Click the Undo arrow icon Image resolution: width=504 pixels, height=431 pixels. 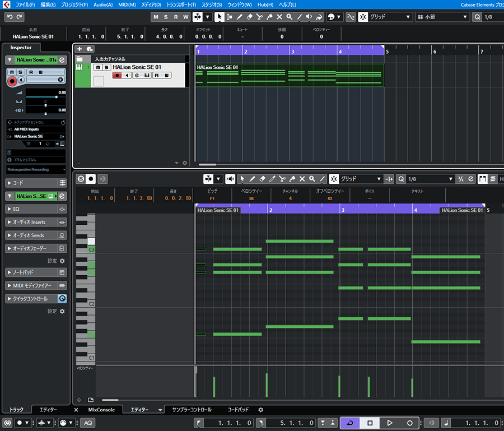(x=9, y=17)
